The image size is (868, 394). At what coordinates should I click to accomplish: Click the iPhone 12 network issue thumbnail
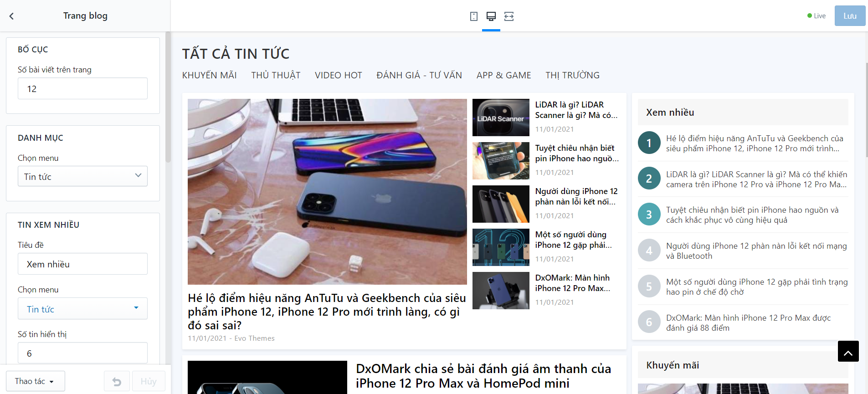501,204
